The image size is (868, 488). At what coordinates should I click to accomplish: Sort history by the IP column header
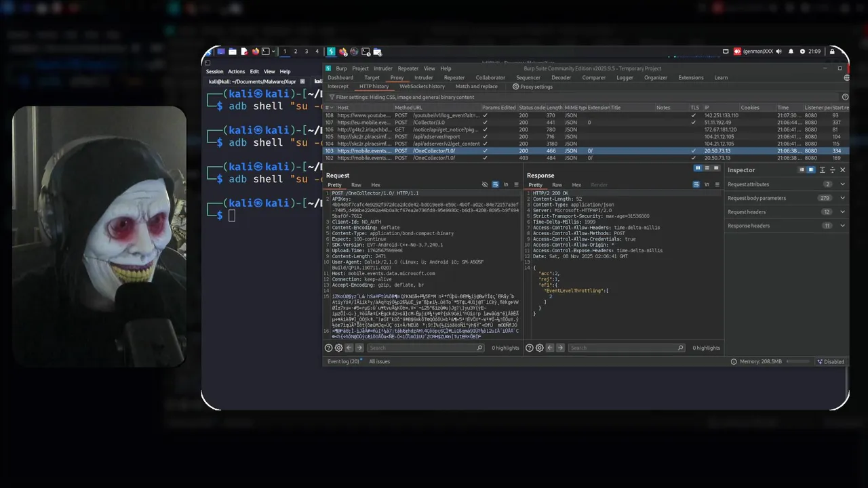click(x=721, y=108)
